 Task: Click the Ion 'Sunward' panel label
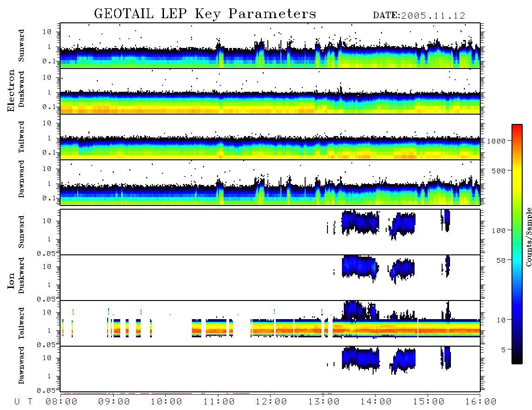click(x=21, y=232)
